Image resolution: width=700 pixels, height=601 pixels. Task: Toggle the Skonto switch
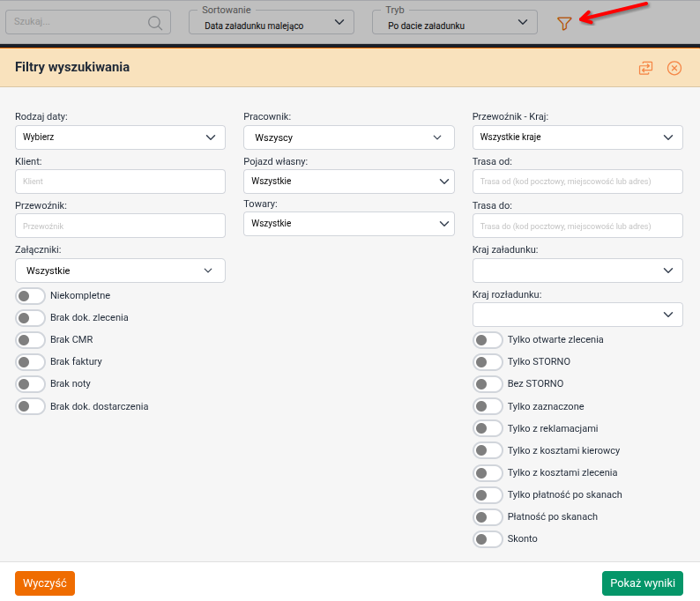[488, 539]
